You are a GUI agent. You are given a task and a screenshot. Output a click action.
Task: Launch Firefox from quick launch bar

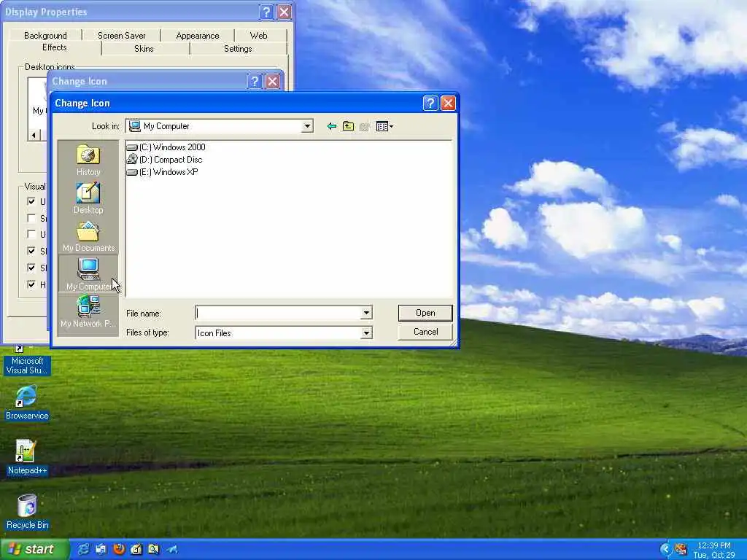click(x=119, y=550)
